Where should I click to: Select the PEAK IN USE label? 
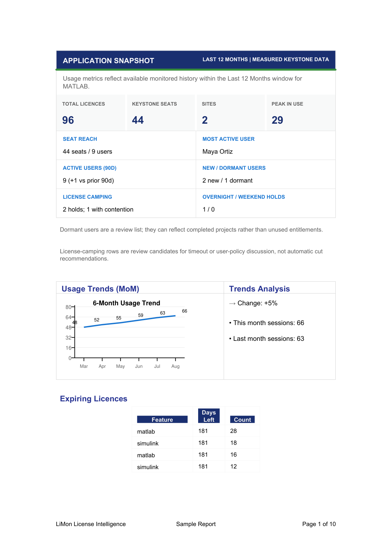(x=287, y=104)
